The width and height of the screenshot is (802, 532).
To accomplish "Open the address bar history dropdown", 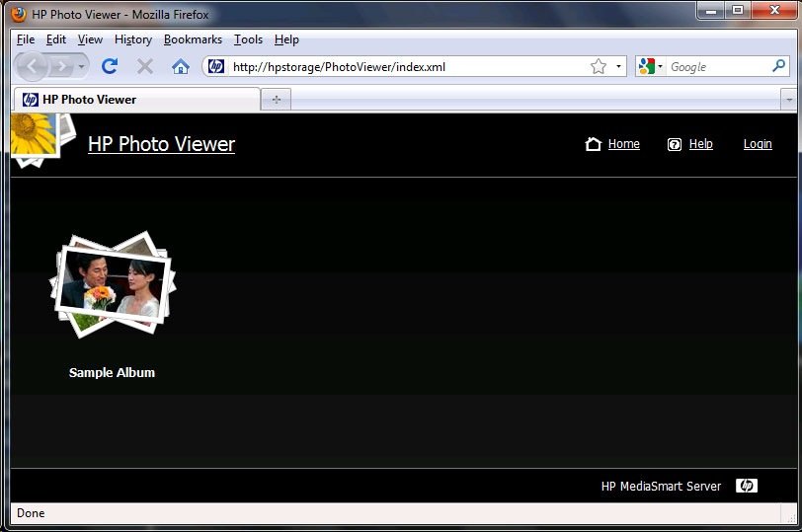I will pyautogui.click(x=618, y=66).
